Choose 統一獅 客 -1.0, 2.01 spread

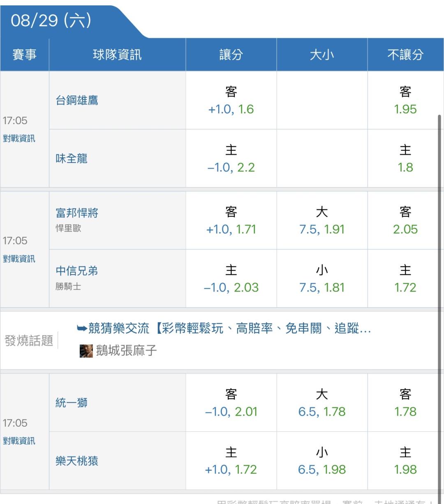[x=231, y=403]
